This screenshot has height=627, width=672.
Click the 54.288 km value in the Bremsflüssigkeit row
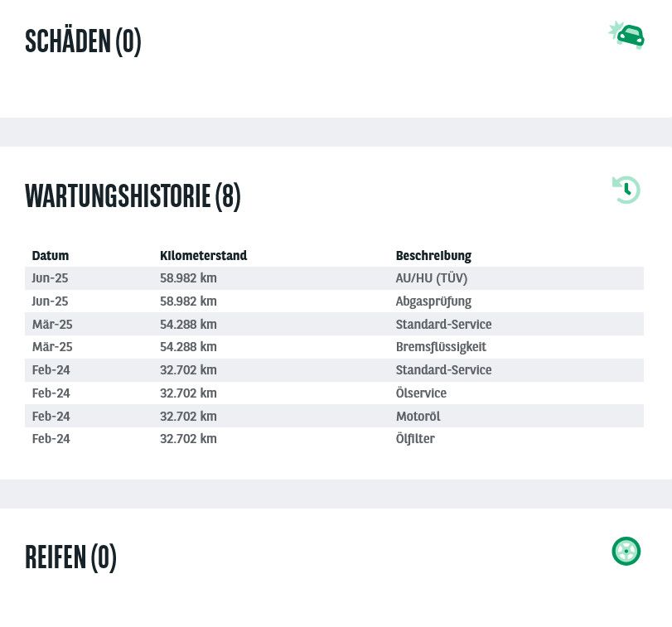pyautogui.click(x=188, y=347)
